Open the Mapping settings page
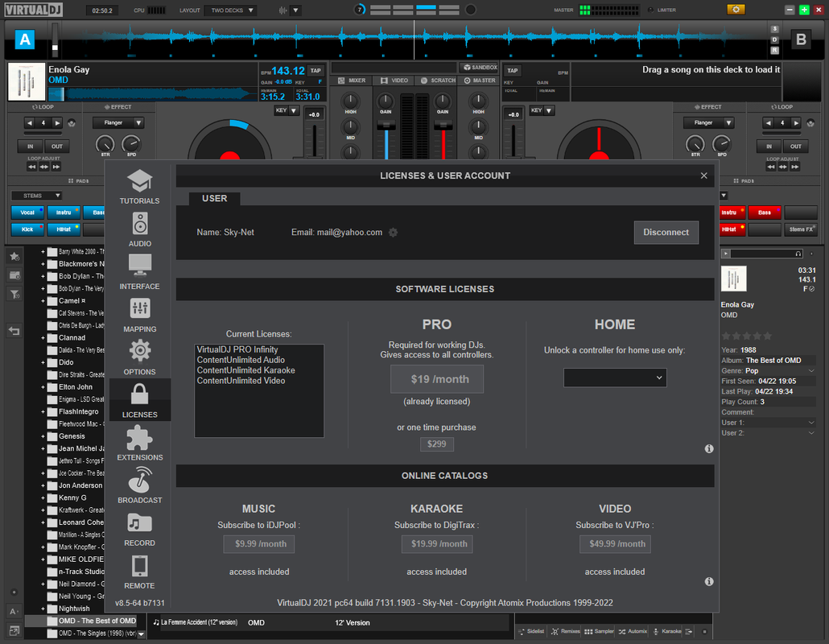Image resolution: width=829 pixels, height=644 pixels. tap(139, 315)
